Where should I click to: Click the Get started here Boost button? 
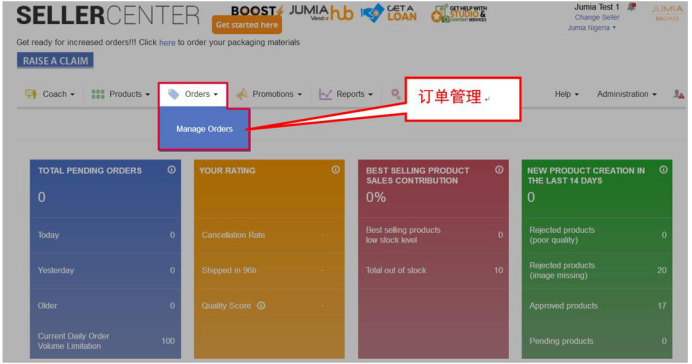(247, 25)
